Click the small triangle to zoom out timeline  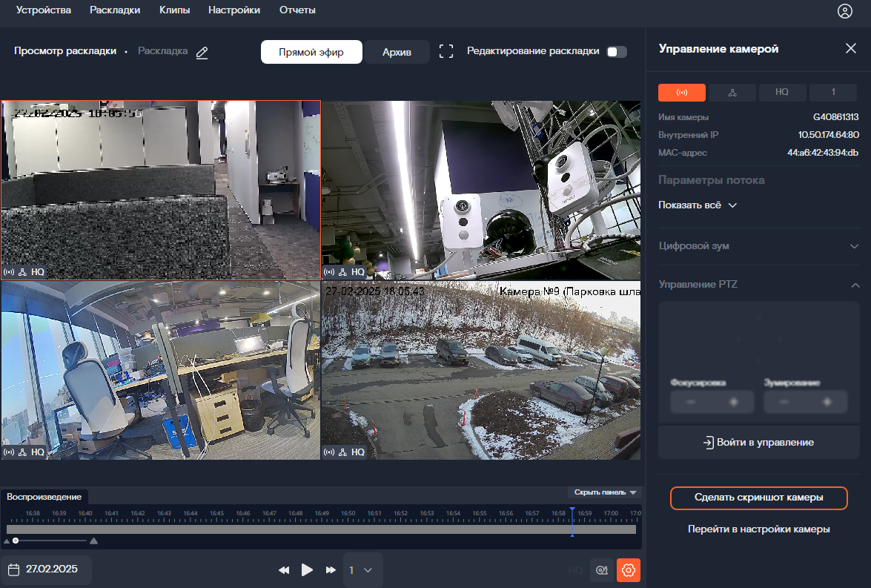[x=7, y=541]
